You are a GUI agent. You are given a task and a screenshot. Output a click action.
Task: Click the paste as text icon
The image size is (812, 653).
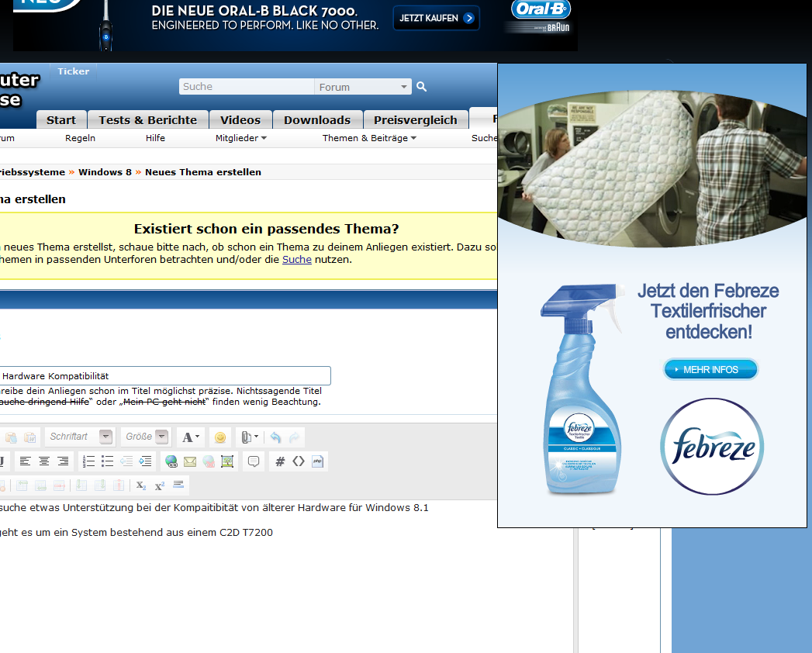pyautogui.click(x=11, y=437)
